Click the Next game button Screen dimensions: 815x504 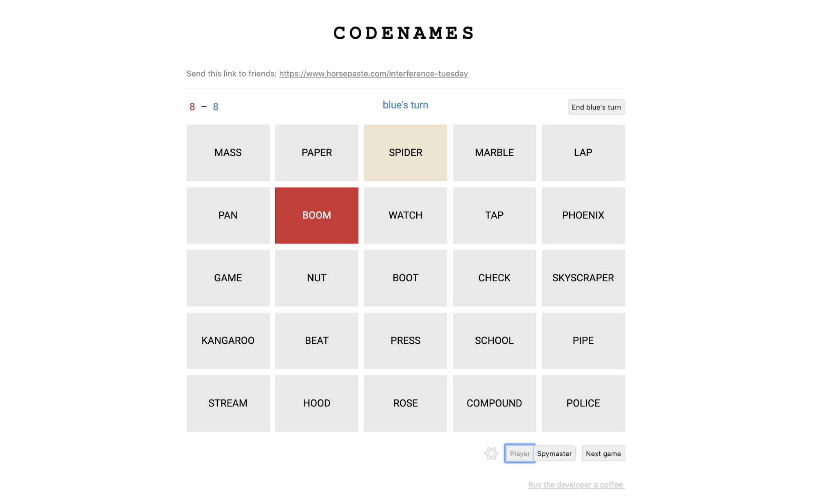pyautogui.click(x=603, y=453)
